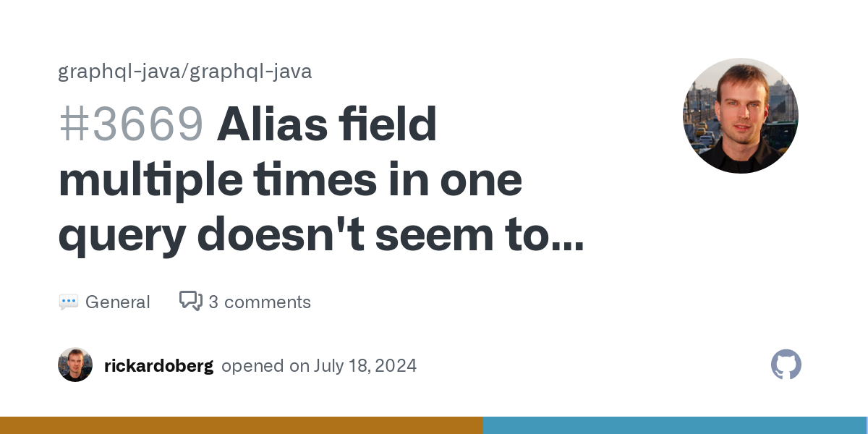Click the word "comments" after the 3
Viewport: 868px width, 434px height.
(x=268, y=302)
